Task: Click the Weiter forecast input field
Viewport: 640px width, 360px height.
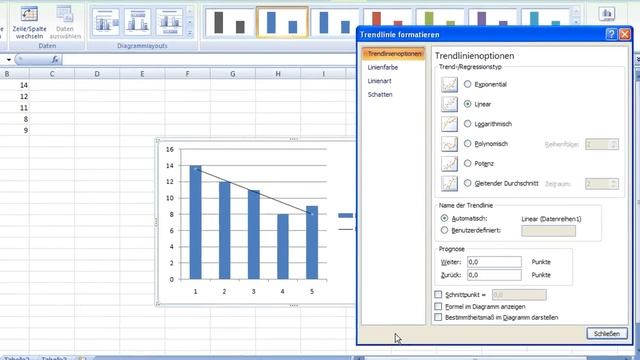Action: click(494, 262)
